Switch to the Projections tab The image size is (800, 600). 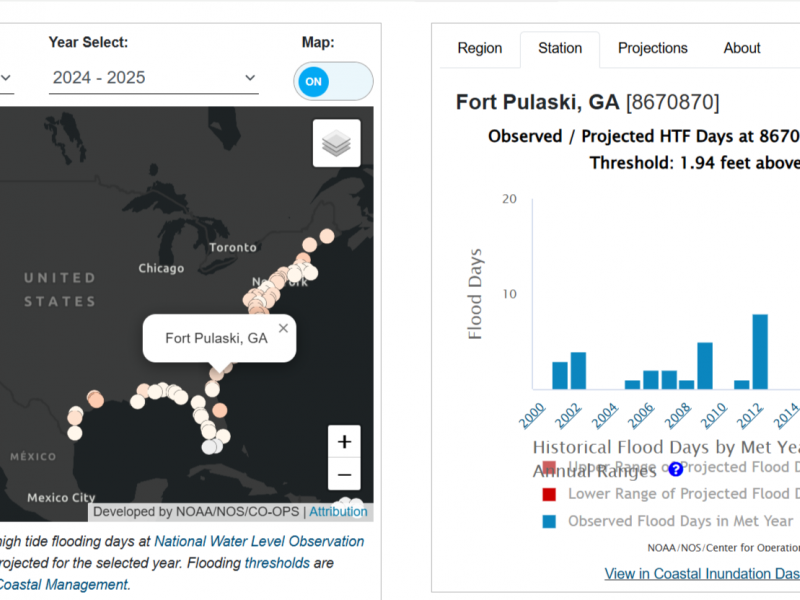click(x=652, y=48)
